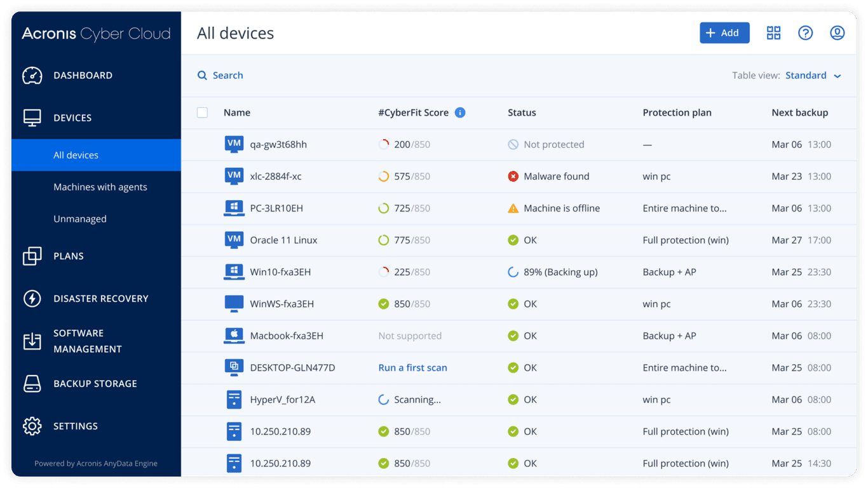The image size is (868, 488).
Task: Sort by the Next backup column header
Action: point(799,112)
